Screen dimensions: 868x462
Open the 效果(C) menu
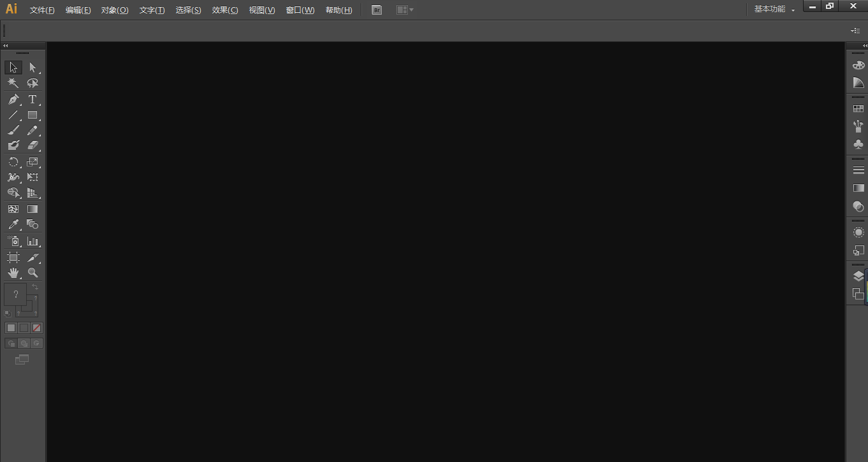tap(225, 10)
